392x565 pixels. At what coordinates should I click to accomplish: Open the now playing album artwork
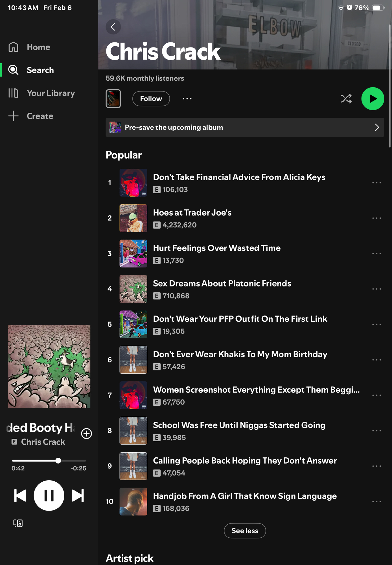click(x=49, y=366)
